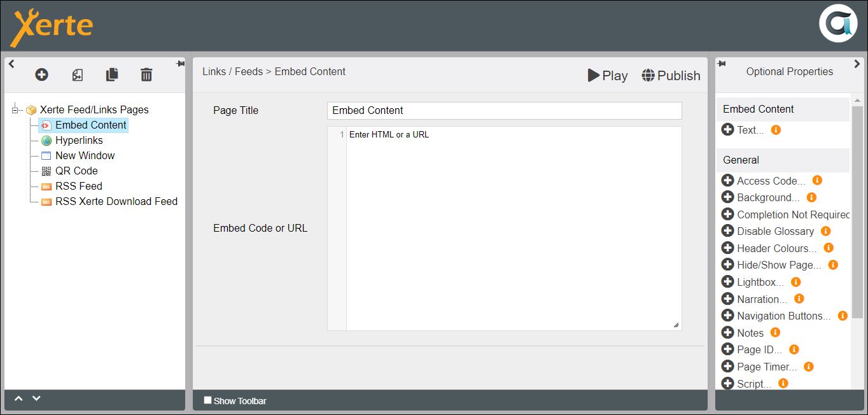868x415 pixels.
Task: Select the RSS Feed page
Action: 78,186
